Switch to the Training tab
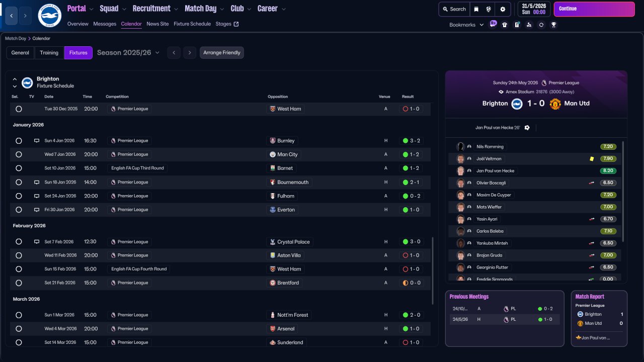The image size is (644, 362). point(49,53)
